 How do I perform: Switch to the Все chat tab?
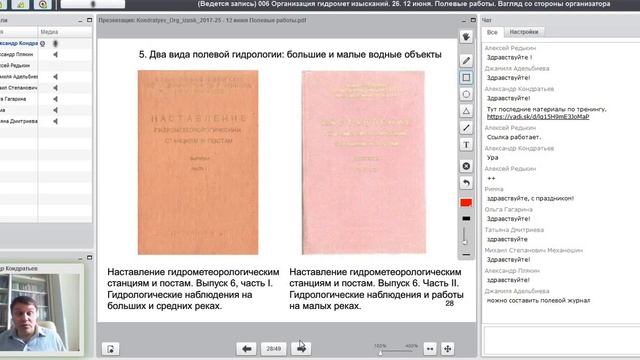[492, 32]
